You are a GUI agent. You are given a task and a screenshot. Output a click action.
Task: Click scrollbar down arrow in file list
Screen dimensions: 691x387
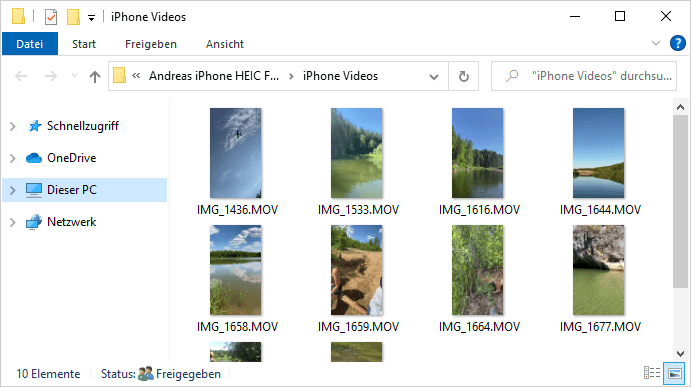tap(680, 354)
